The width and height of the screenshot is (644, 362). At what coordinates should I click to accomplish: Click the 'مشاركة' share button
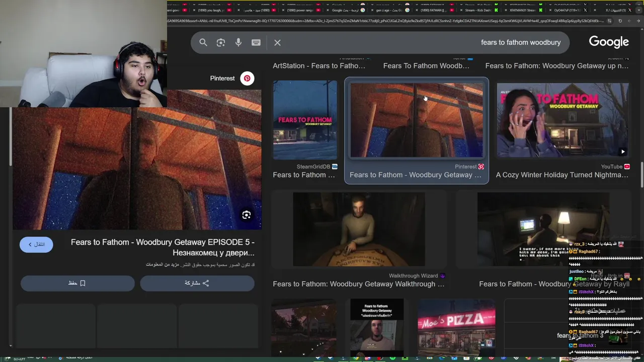point(197,283)
